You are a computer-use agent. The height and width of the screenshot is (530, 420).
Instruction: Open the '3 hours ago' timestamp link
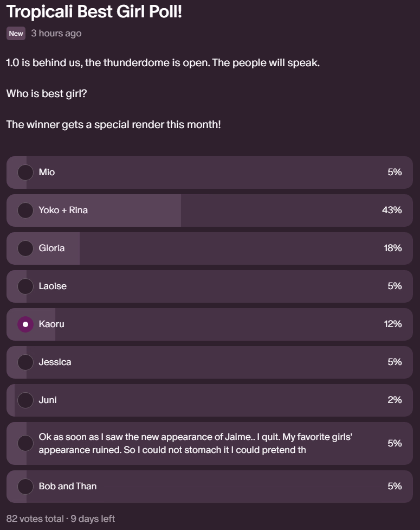click(x=56, y=34)
